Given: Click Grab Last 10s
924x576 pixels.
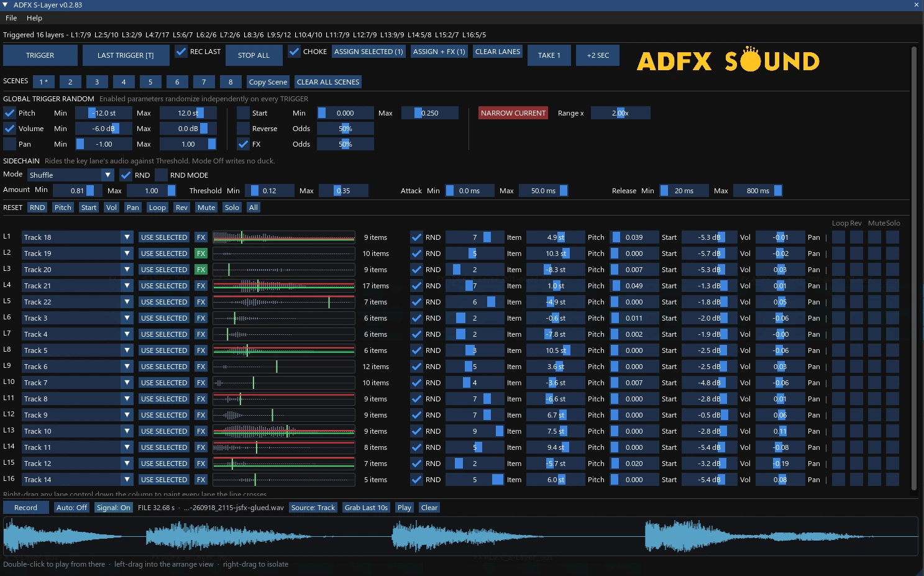Looking at the screenshot, I should (x=366, y=508).
